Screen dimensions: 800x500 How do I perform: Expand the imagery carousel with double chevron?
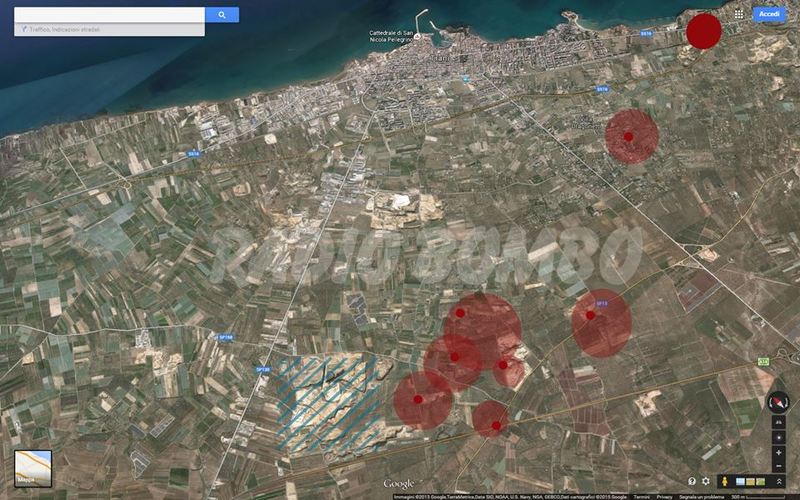pos(779,481)
